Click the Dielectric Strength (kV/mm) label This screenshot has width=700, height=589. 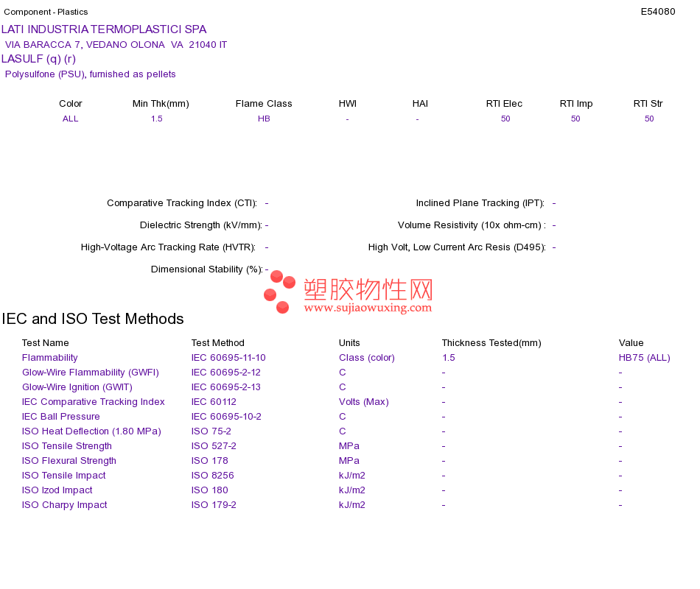tap(201, 225)
